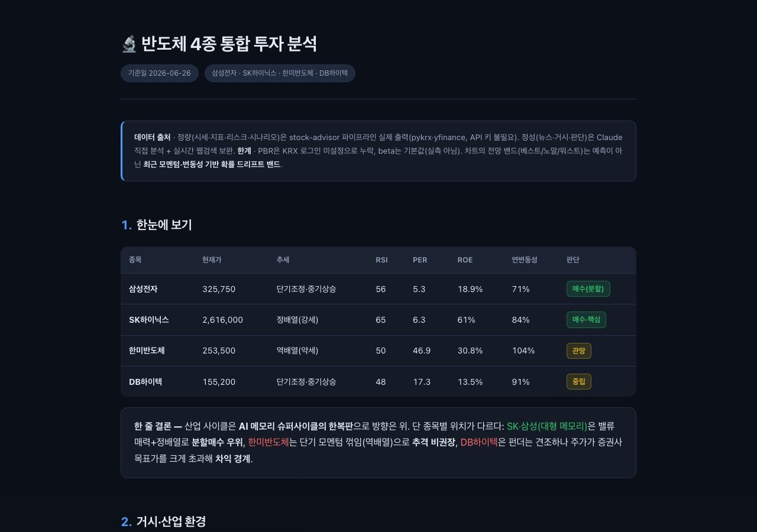Click the 관망 badge for 한미반도체
This screenshot has height=532, width=757.
tap(578, 351)
